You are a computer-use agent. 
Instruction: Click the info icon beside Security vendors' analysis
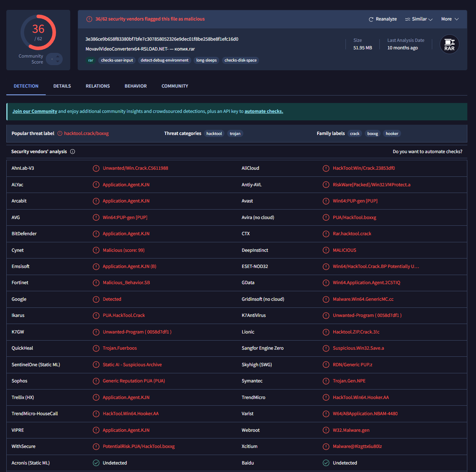click(x=73, y=152)
